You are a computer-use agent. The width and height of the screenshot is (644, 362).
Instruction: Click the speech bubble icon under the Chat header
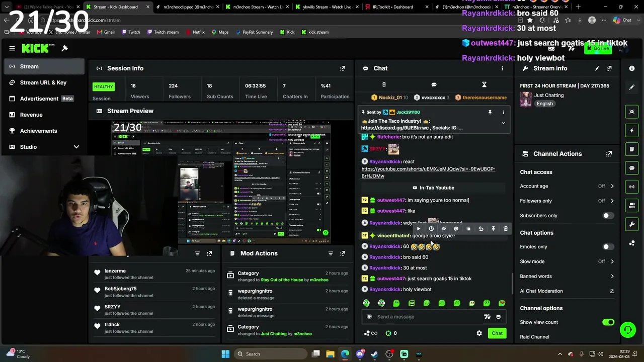434,84
